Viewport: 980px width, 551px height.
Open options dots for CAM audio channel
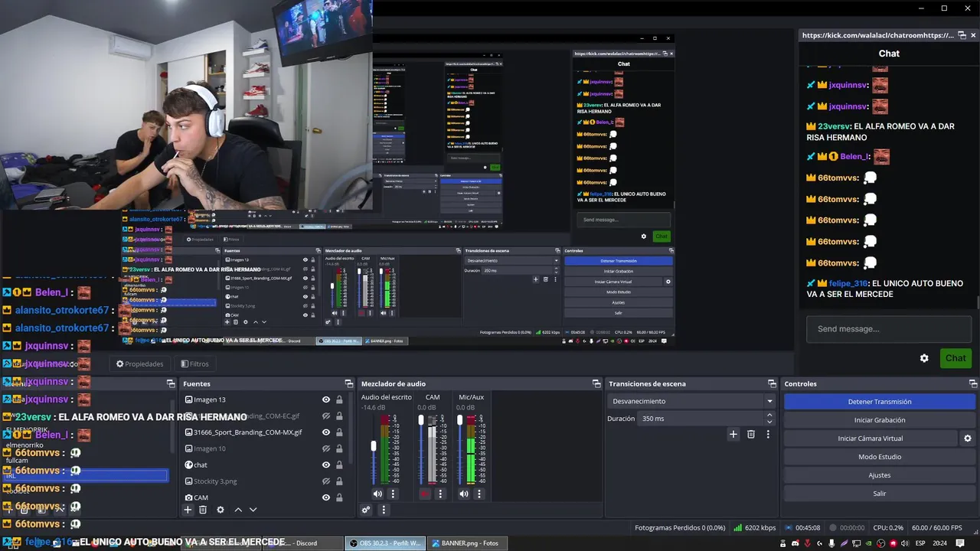coord(440,494)
